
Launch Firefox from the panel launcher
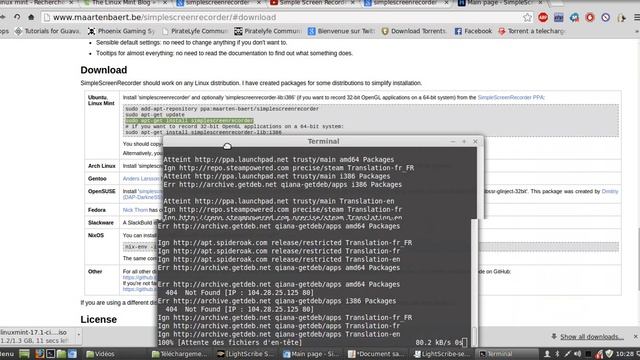pos(39,354)
